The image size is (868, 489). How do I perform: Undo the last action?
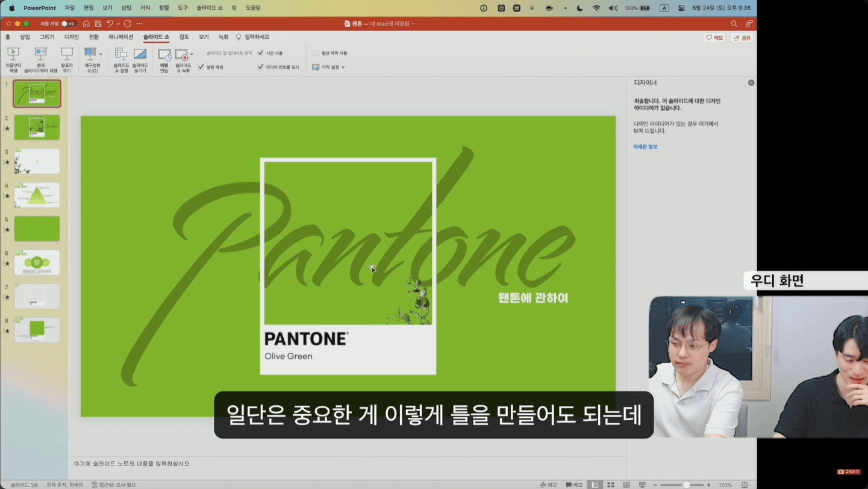(110, 24)
